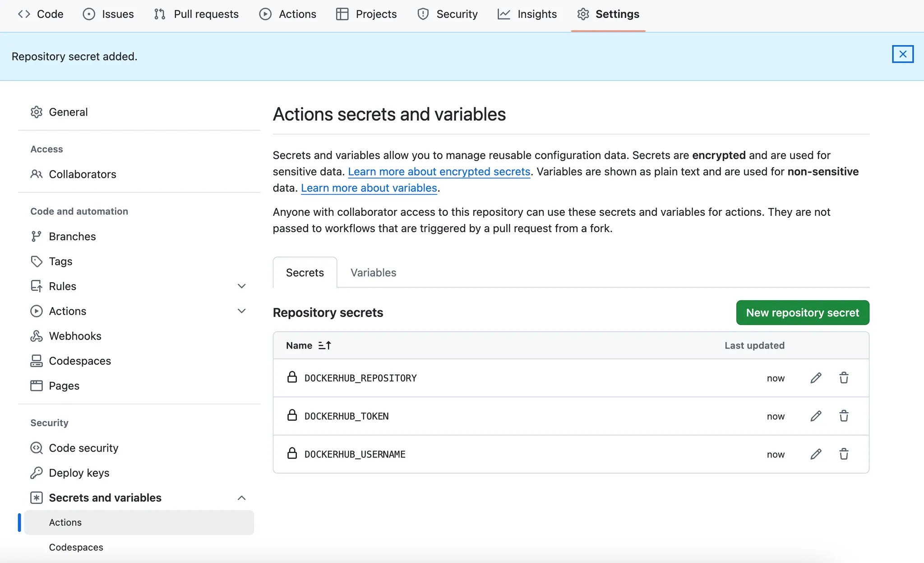
Task: Open the Security tab in top navigation
Action: pos(448,14)
